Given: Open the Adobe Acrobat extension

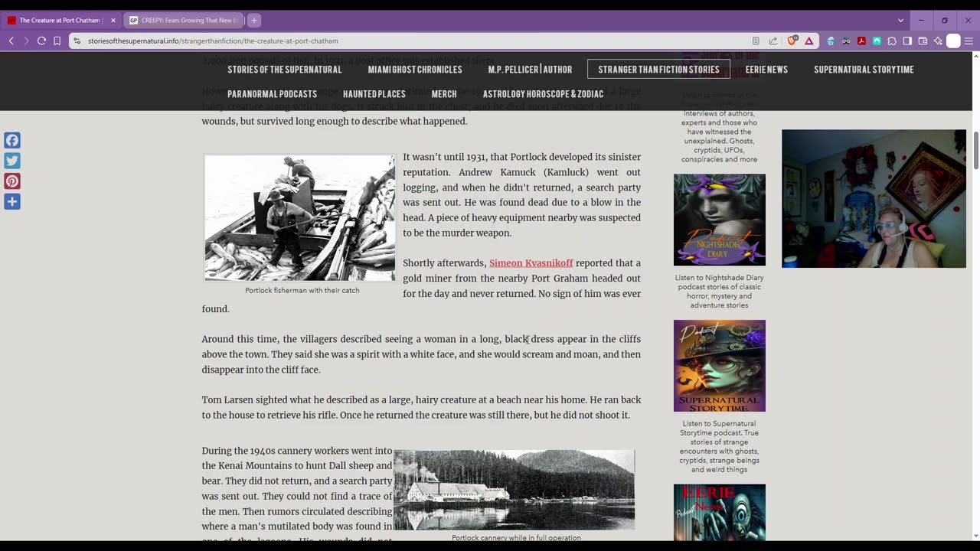Looking at the screenshot, I should point(861,41).
